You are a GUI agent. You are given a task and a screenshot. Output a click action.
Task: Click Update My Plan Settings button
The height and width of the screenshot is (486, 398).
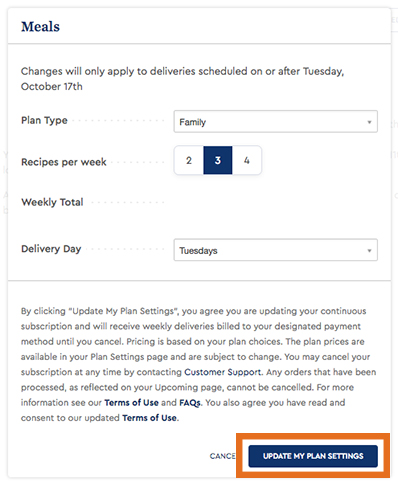pyautogui.click(x=313, y=456)
